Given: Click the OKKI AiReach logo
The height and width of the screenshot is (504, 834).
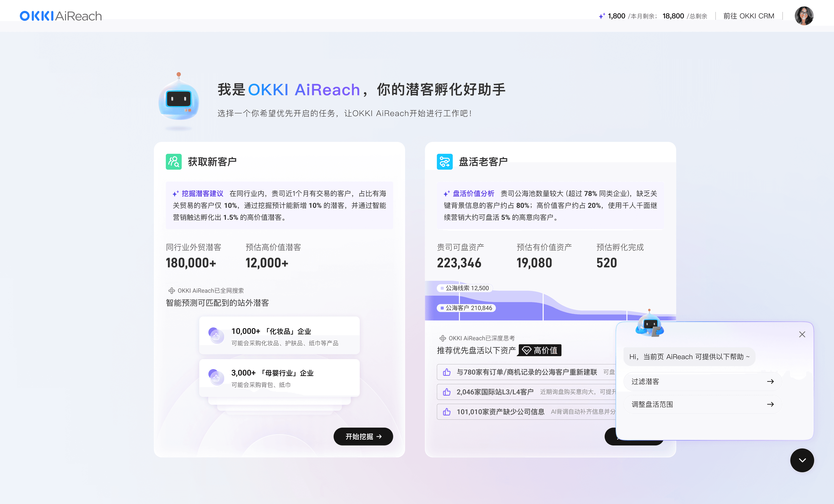Looking at the screenshot, I should coord(61,16).
